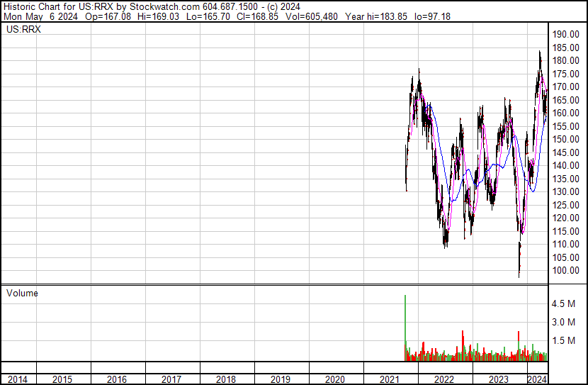Click the Mon May 6 2024 date text
The height and width of the screenshot is (385, 588).
(40, 16)
